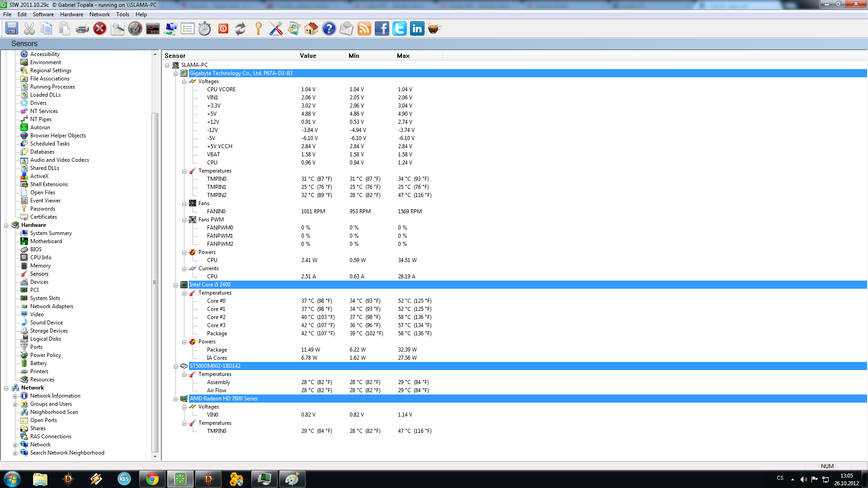Open Windows Explorer from the taskbar
This screenshot has height=488, width=868.
point(40,479)
